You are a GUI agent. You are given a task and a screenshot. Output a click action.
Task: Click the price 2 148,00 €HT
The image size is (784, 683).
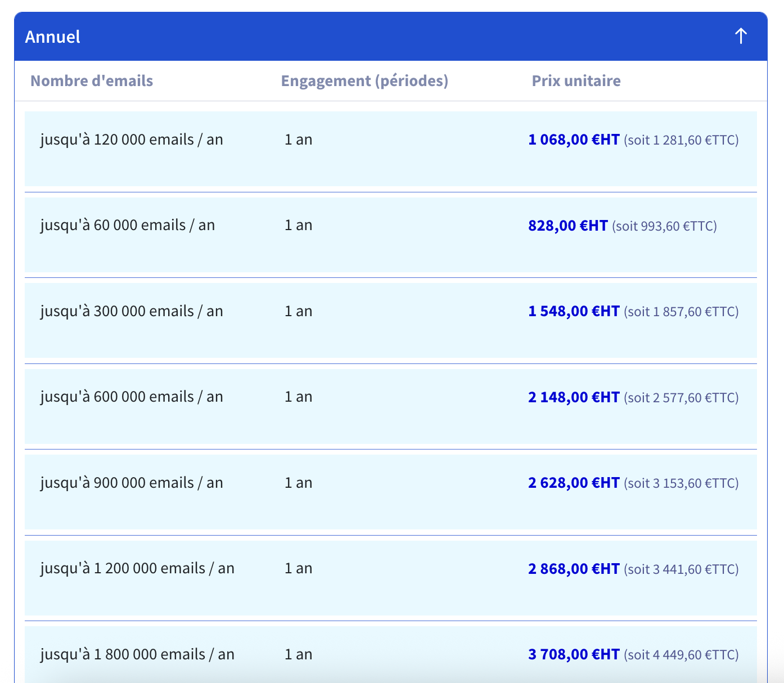574,397
